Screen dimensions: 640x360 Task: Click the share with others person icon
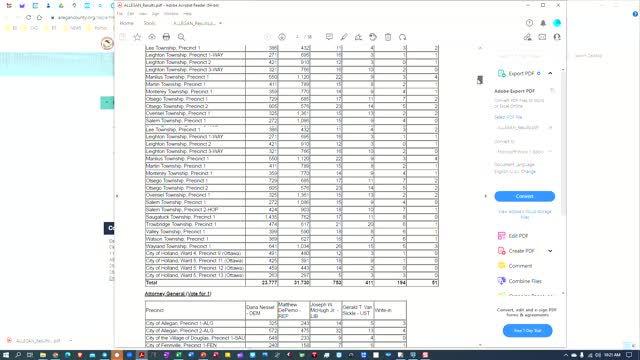[x=557, y=37]
